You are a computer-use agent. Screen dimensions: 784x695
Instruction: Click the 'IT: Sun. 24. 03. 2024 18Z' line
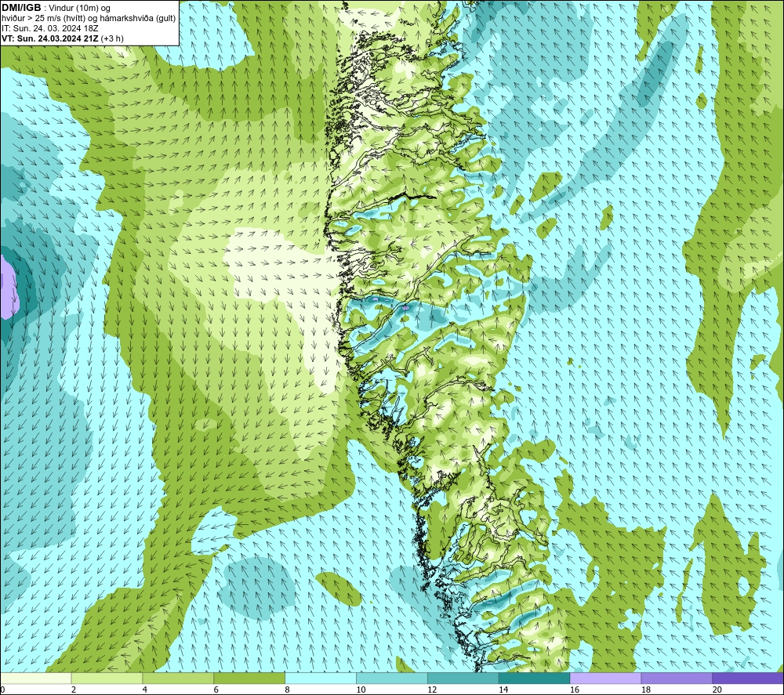50,28
